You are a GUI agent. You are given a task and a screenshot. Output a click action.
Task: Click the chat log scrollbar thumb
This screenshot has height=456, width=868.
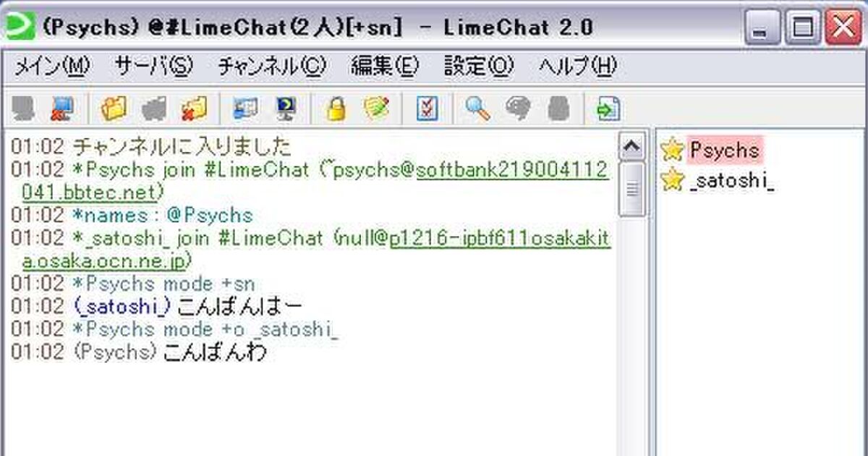[x=633, y=189]
